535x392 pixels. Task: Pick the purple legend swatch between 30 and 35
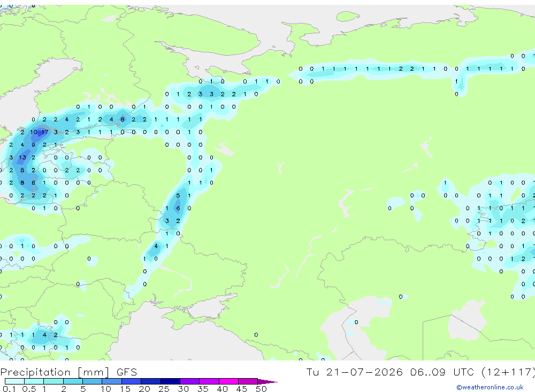point(189,381)
